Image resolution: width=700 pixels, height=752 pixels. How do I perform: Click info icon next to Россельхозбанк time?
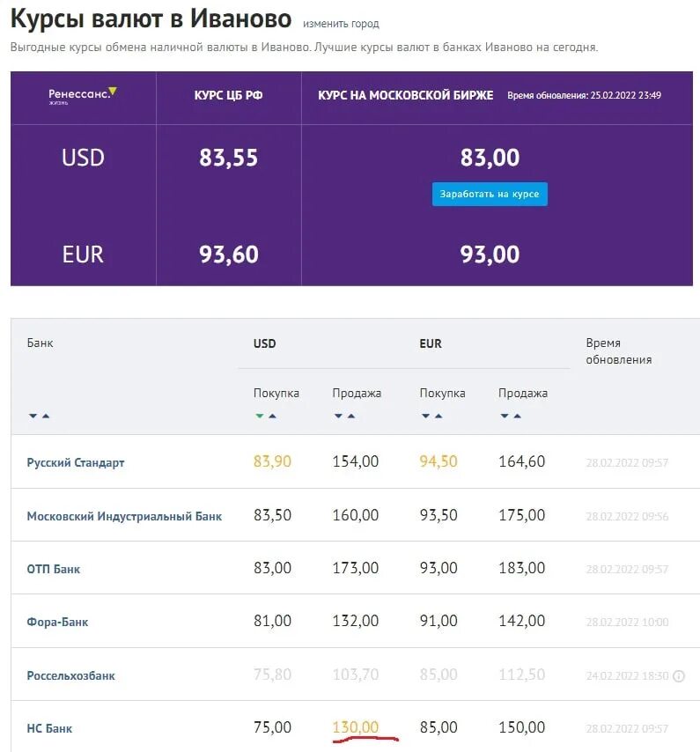pos(679,676)
